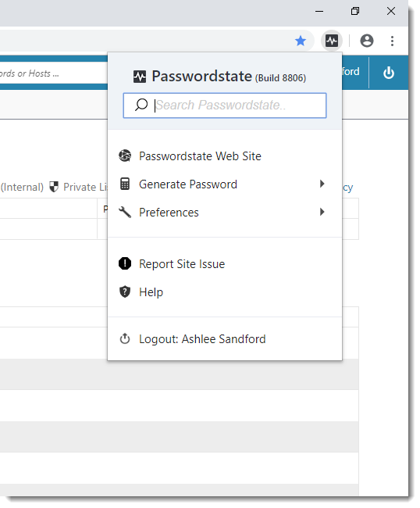This screenshot has width=420, height=508.
Task: Focus the Search Passwordstate input field
Action: (x=225, y=106)
